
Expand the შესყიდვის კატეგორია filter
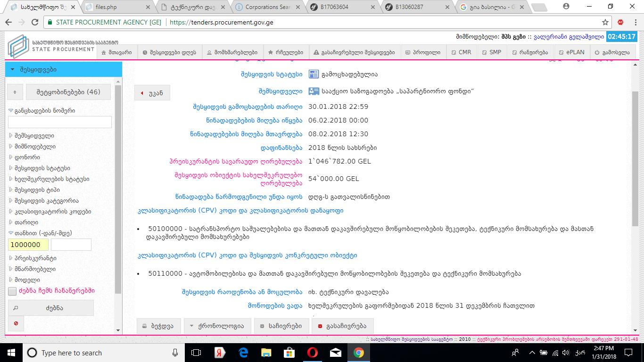pyautogui.click(x=44, y=201)
